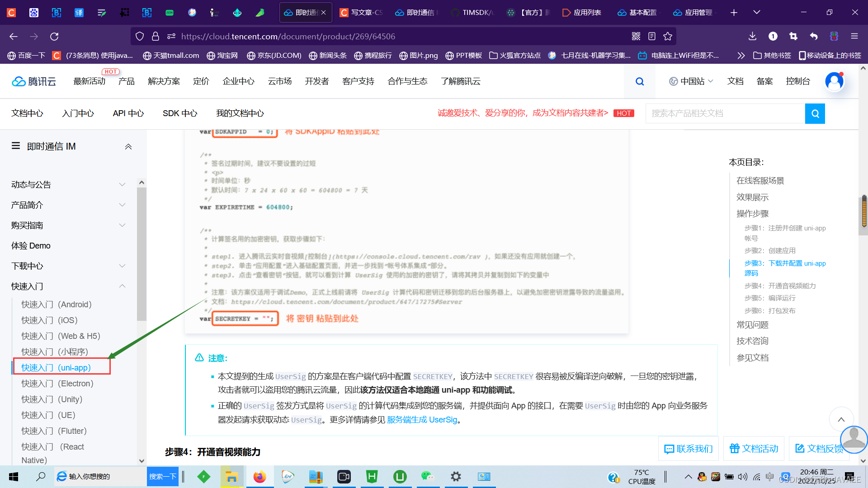
Task: Open HBuilder icon in taskbar
Action: click(x=372, y=476)
